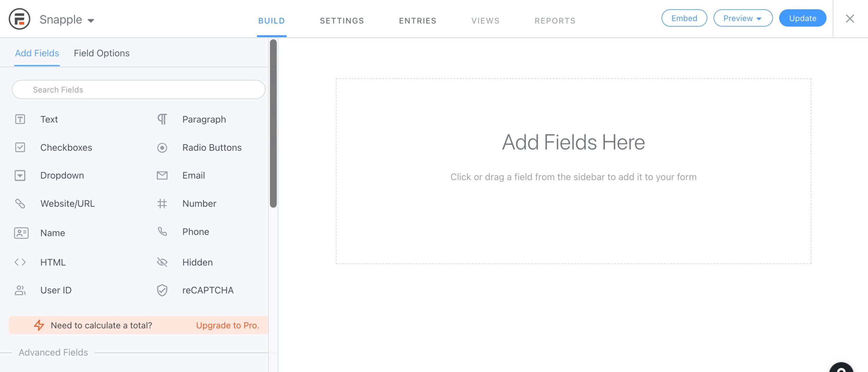Click the Paragraph field icon
The height and width of the screenshot is (372, 868).
coord(162,118)
